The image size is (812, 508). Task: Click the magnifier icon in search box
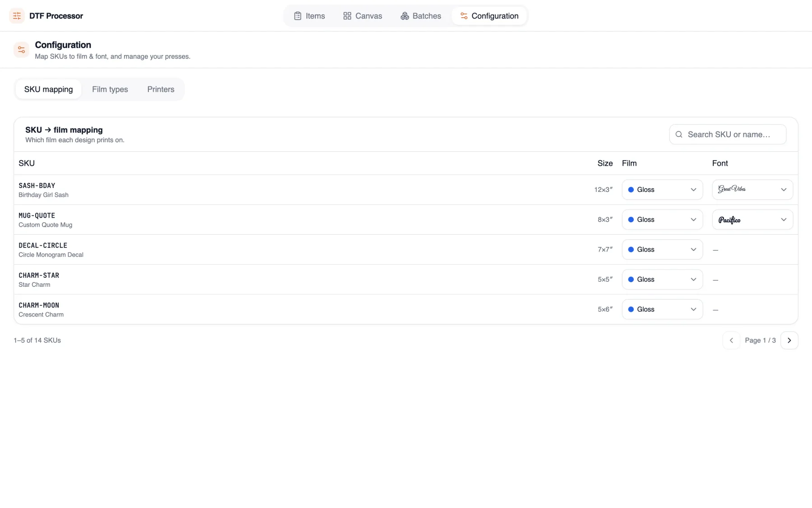678,135
